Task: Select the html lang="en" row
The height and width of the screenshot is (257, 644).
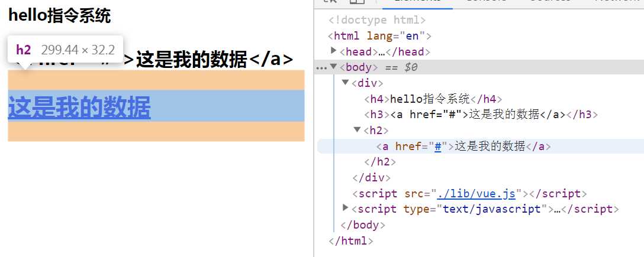Action: coord(379,36)
